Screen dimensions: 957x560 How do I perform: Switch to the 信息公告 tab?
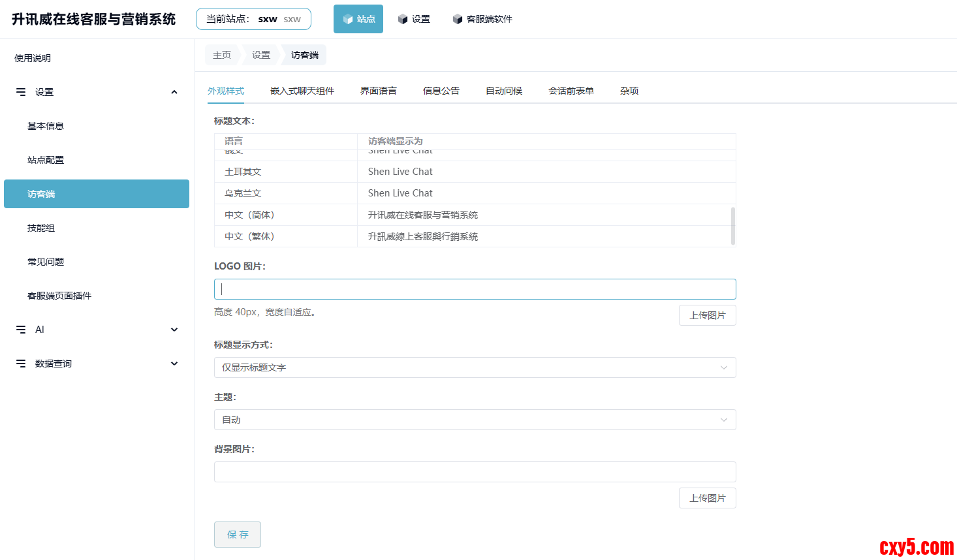pos(441,91)
